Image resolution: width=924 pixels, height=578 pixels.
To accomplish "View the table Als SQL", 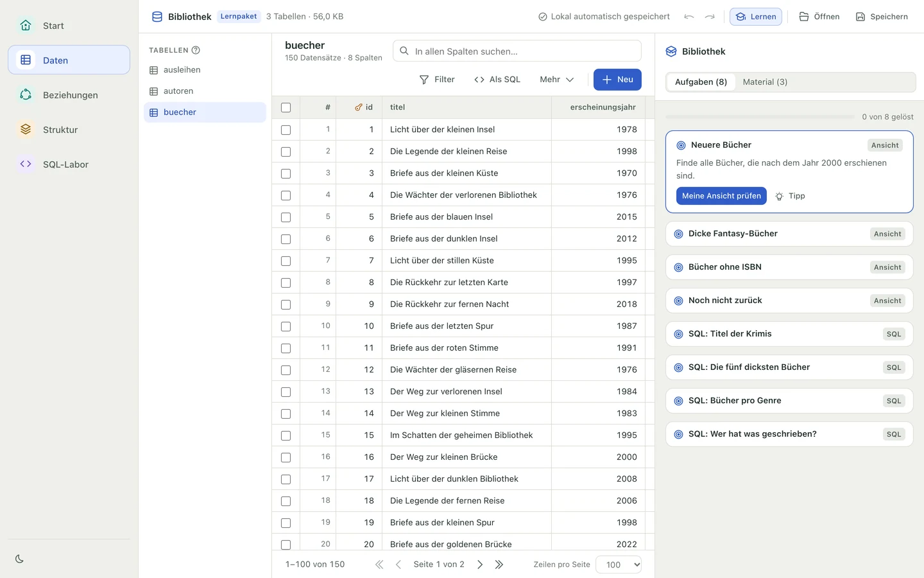I will (x=497, y=80).
